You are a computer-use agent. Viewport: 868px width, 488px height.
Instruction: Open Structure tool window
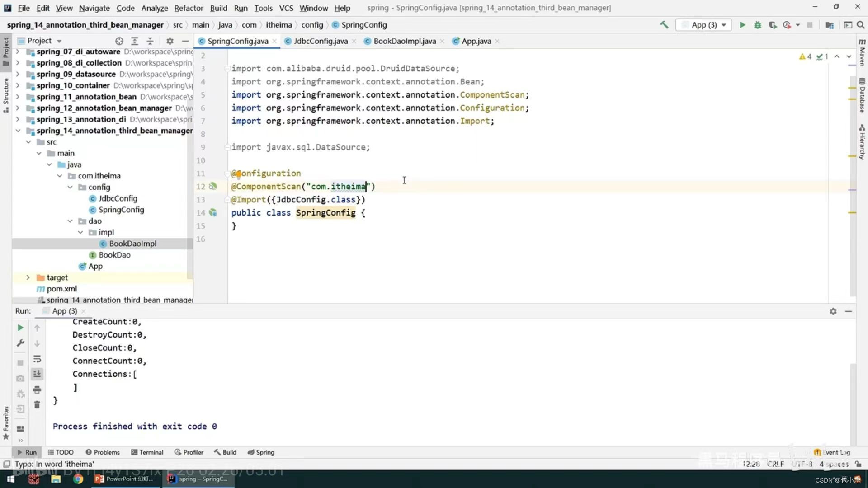point(6,95)
